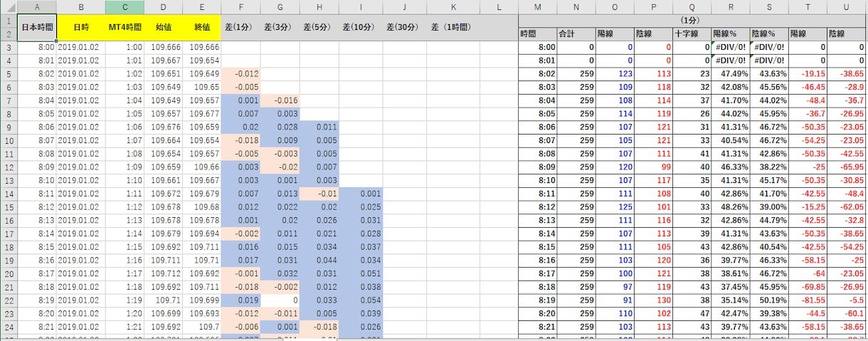Select the column A header
This screenshot has width=868, height=341.
[37, 6]
